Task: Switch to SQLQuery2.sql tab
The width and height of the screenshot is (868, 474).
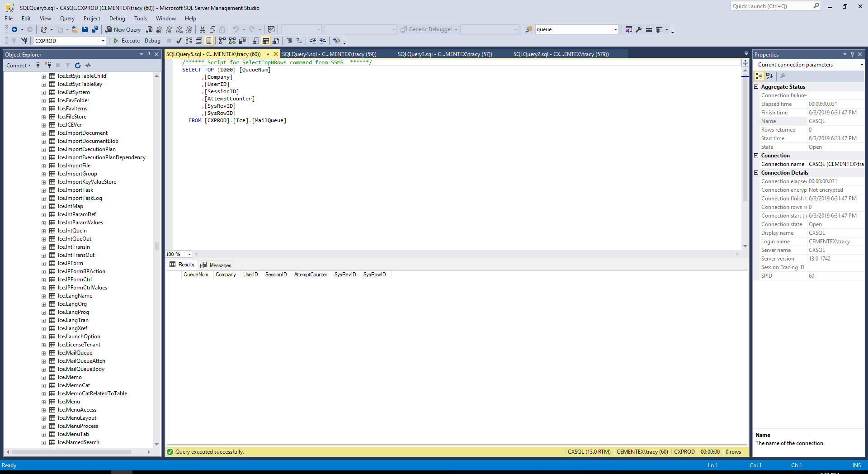Action: (x=561, y=54)
